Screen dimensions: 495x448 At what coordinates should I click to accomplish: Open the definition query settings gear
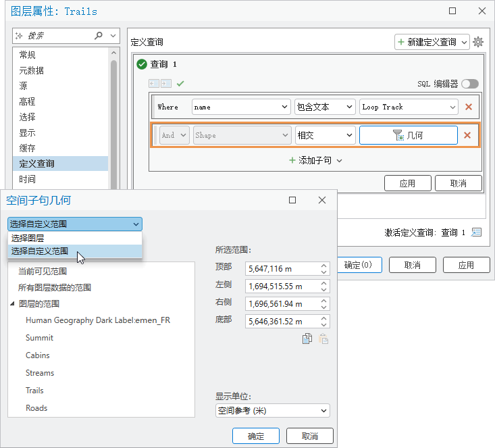[x=478, y=42]
